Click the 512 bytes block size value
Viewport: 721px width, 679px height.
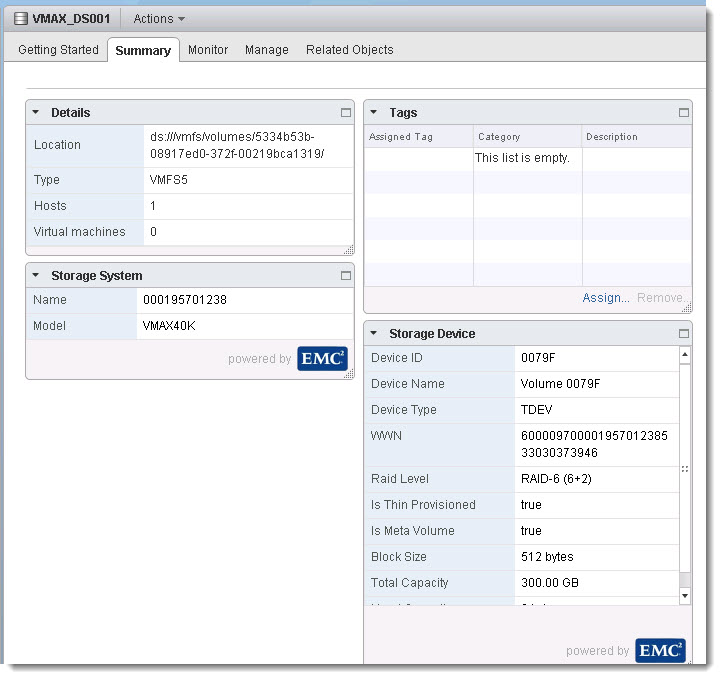[x=547, y=557]
